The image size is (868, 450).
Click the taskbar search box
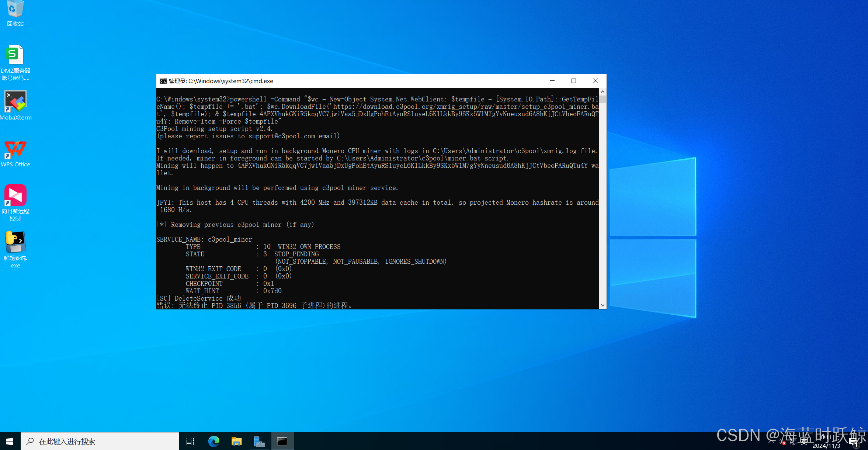click(100, 441)
